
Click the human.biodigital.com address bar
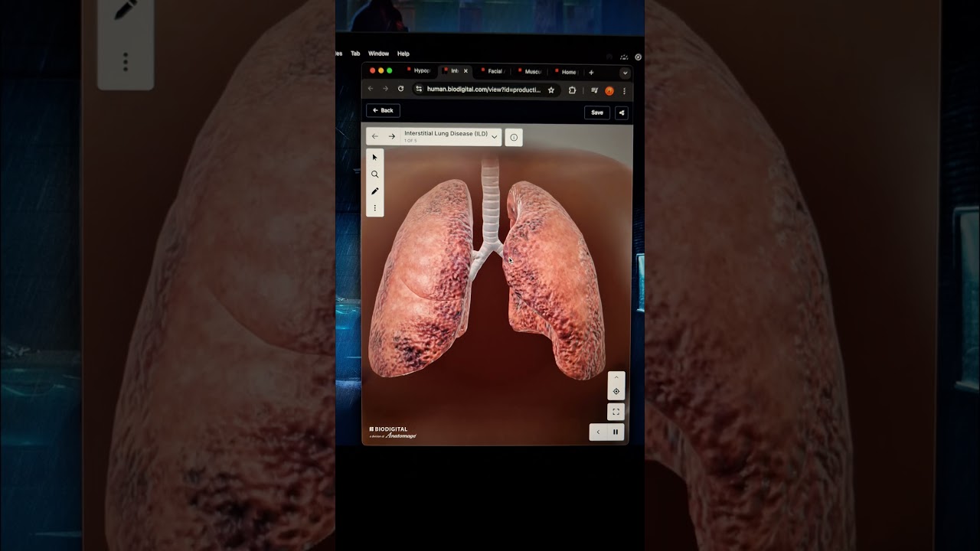pos(485,90)
